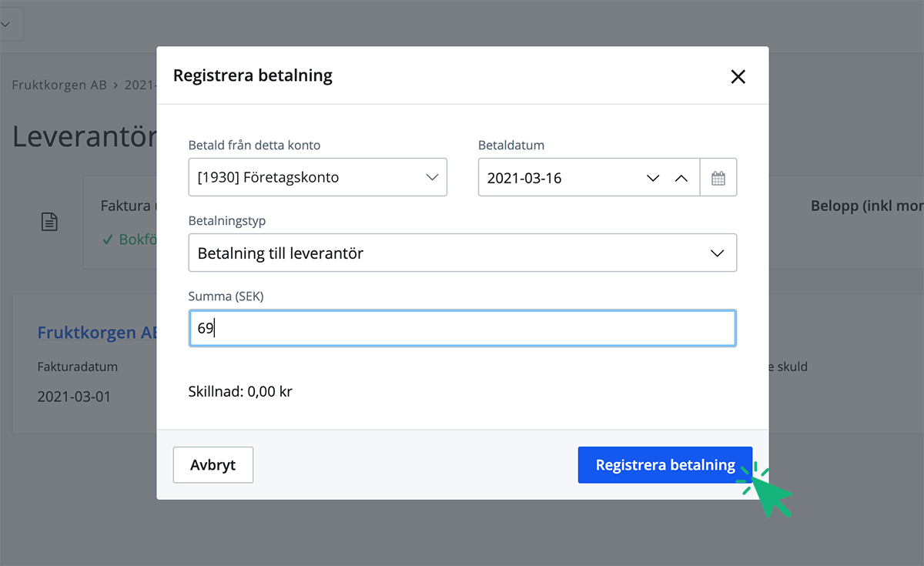Image resolution: width=924 pixels, height=566 pixels.
Task: Open the Betalningstyp dropdown list
Action: pos(462,252)
